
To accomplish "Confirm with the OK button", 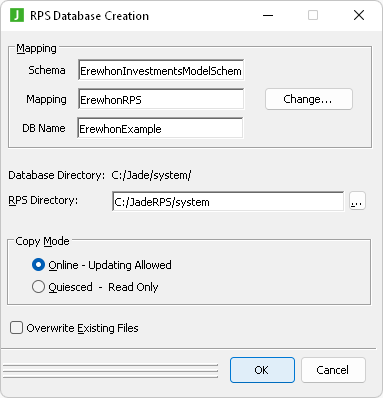I will [x=262, y=370].
